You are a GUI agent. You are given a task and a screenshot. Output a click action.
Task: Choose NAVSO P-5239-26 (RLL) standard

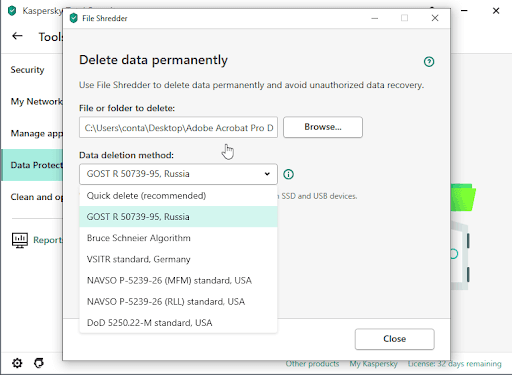click(x=178, y=301)
